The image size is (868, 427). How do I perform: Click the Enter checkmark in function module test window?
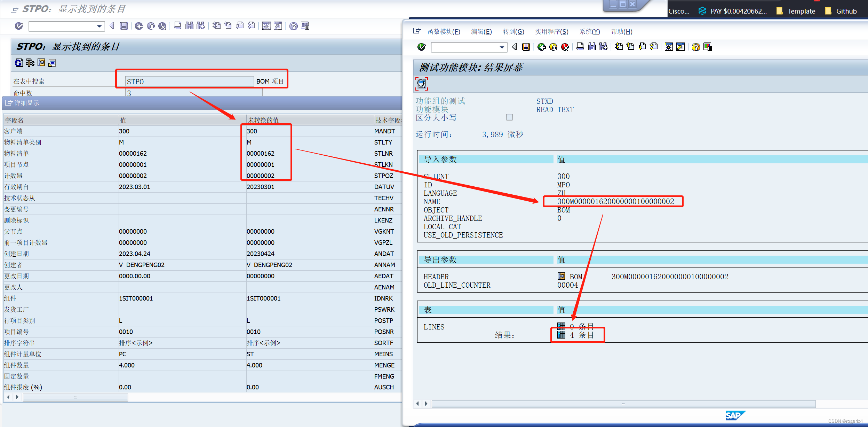[421, 47]
